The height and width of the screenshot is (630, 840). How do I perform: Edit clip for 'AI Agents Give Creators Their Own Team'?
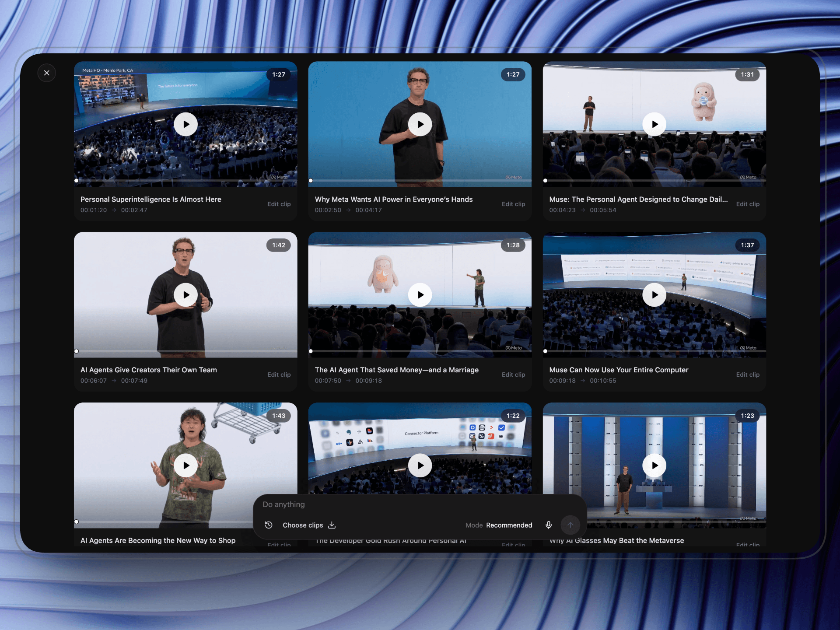pos(279,374)
